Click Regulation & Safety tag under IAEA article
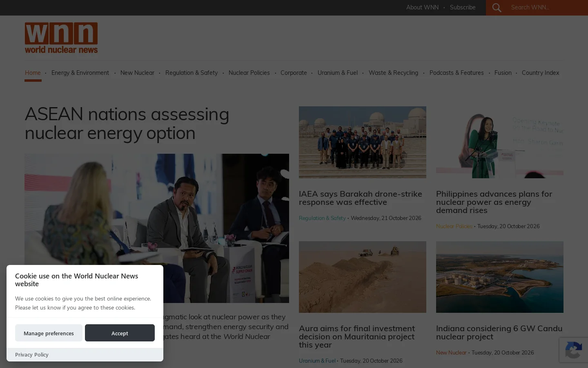Viewport: 588px width, 368px height. pos(322,218)
